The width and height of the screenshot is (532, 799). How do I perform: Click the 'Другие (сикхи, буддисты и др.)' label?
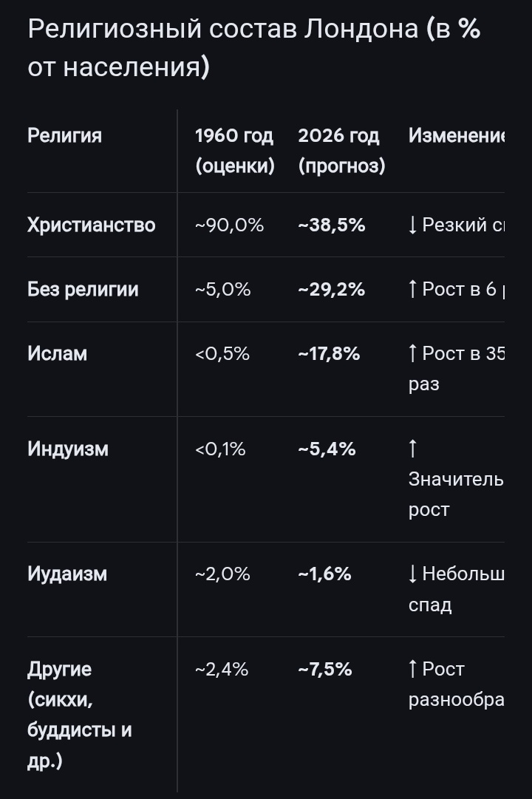click(x=80, y=715)
